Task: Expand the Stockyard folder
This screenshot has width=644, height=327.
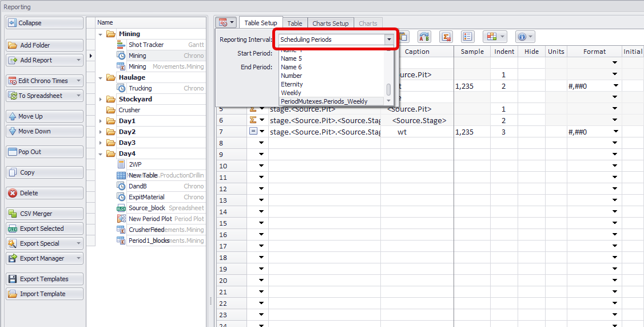Action: 101,99
